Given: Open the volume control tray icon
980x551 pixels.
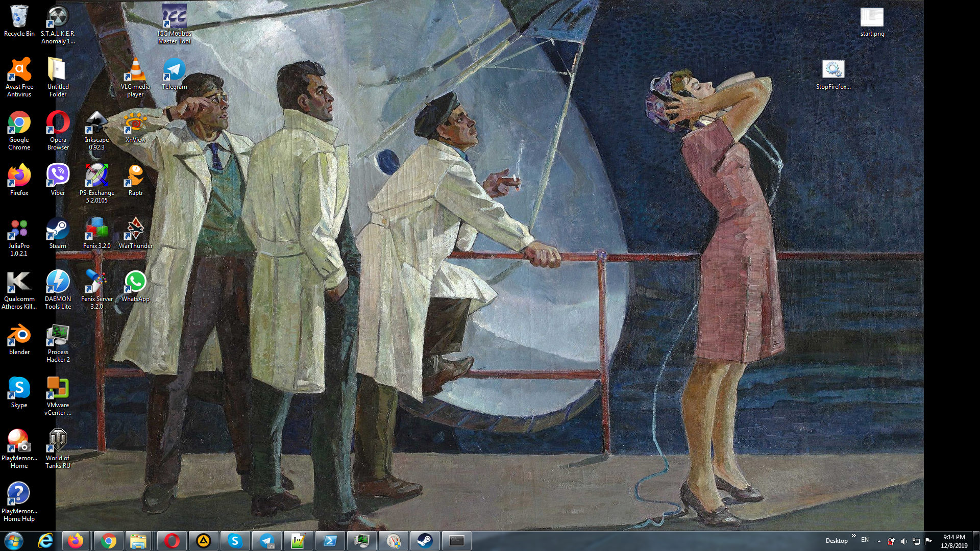Looking at the screenshot, I should (903, 541).
